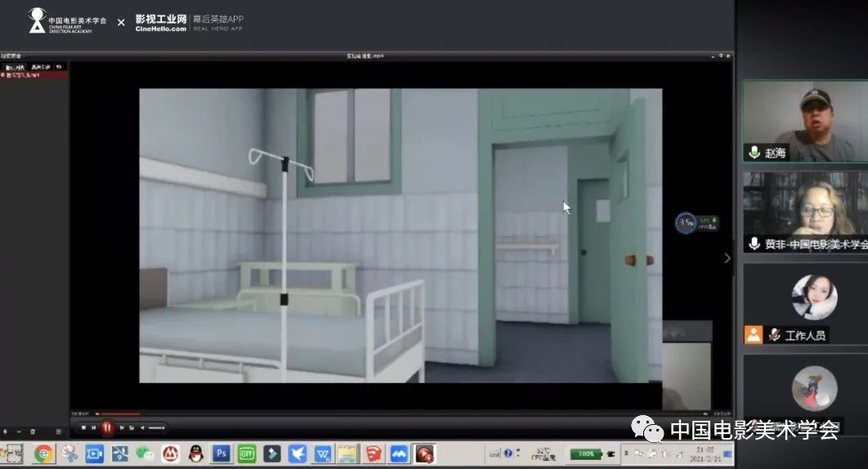The height and width of the screenshot is (469, 868).
Task: Open WeChat from the taskbar
Action: coord(145,453)
